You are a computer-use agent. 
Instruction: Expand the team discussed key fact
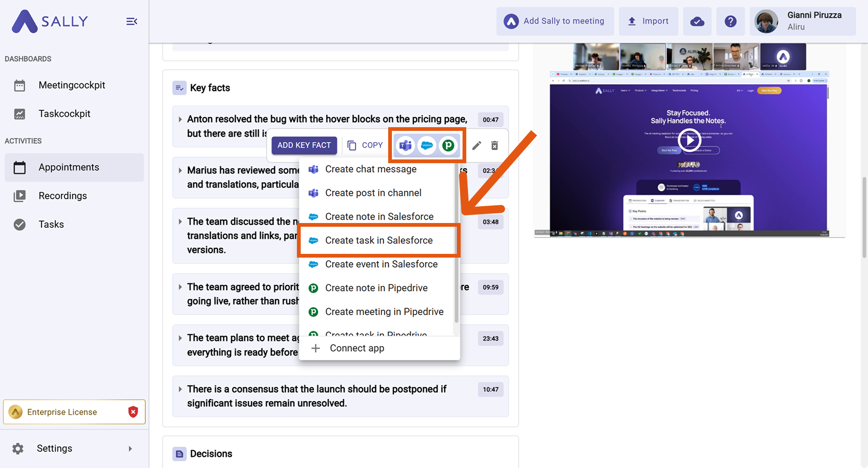pos(180,222)
